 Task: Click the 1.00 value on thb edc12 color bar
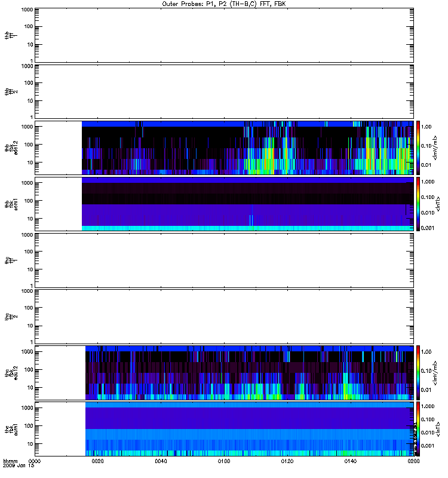tap(426, 127)
